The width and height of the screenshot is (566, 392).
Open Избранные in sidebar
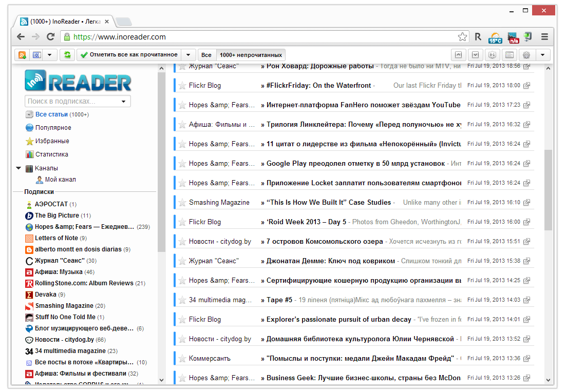pyautogui.click(x=52, y=141)
